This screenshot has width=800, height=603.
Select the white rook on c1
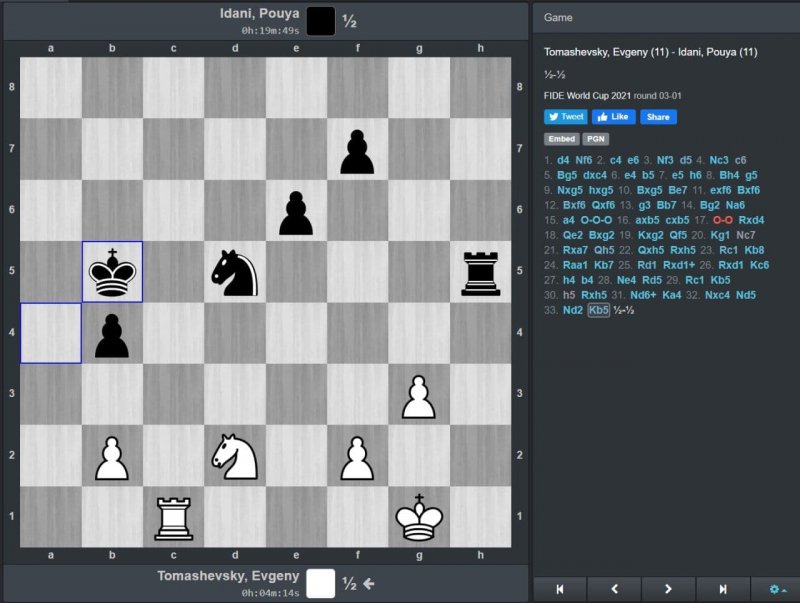click(x=173, y=517)
